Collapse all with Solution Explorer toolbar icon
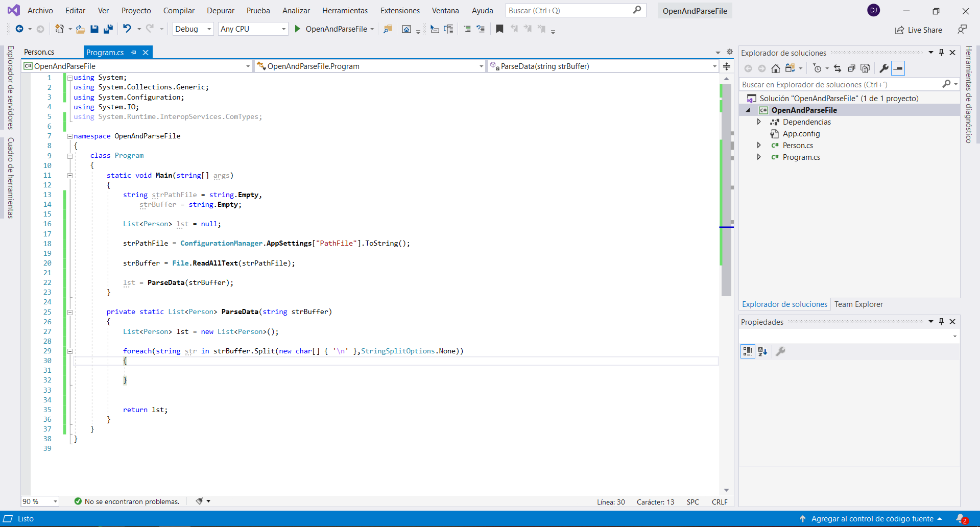The image size is (980, 527). pyautogui.click(x=851, y=68)
